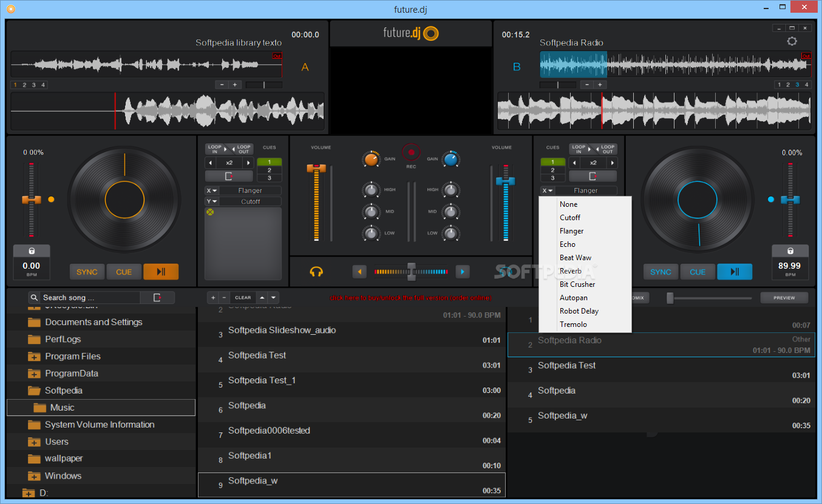The height and width of the screenshot is (504, 822).
Task: Expand the Users folder
Action: tap(34, 442)
